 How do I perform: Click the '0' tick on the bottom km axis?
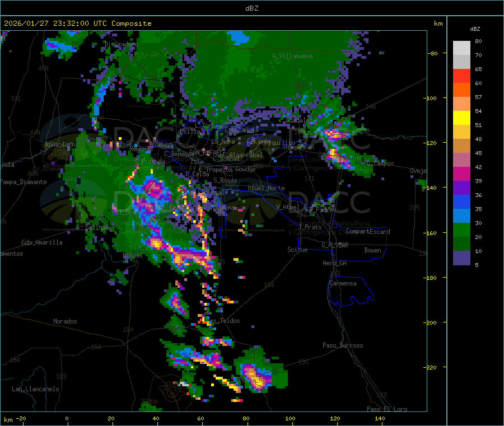(x=67, y=418)
